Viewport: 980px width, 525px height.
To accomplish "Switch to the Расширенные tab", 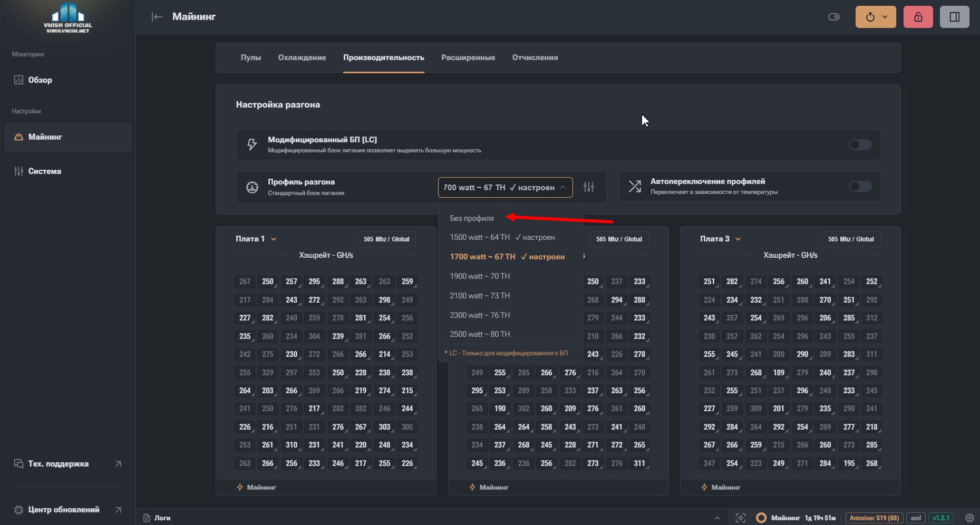I will 468,57.
